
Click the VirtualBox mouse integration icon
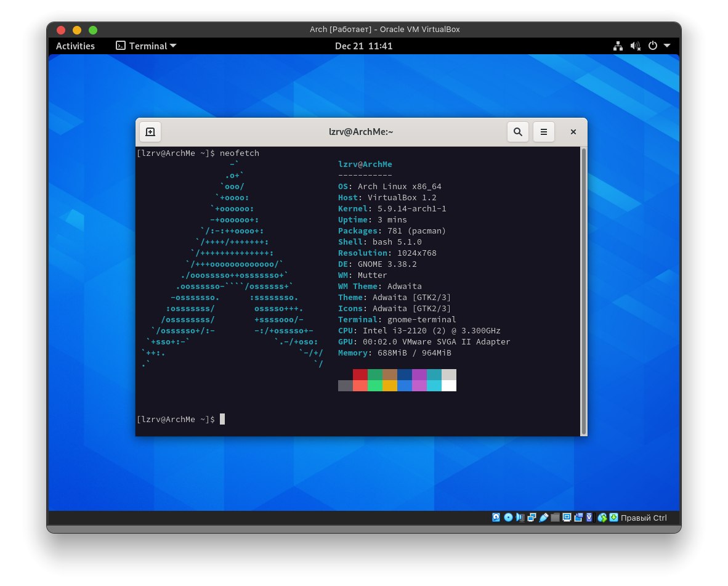(602, 517)
